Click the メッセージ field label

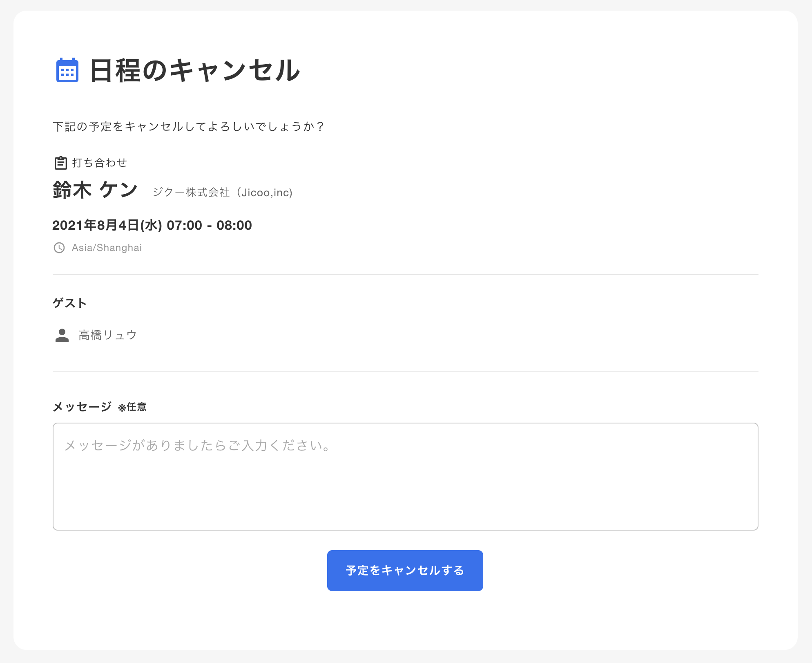tap(82, 407)
